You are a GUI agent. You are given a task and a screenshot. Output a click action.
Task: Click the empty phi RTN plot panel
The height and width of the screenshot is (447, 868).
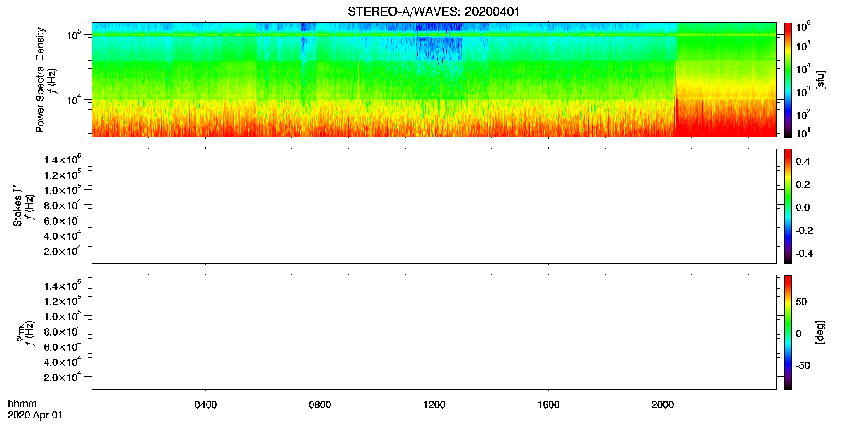[x=434, y=332]
